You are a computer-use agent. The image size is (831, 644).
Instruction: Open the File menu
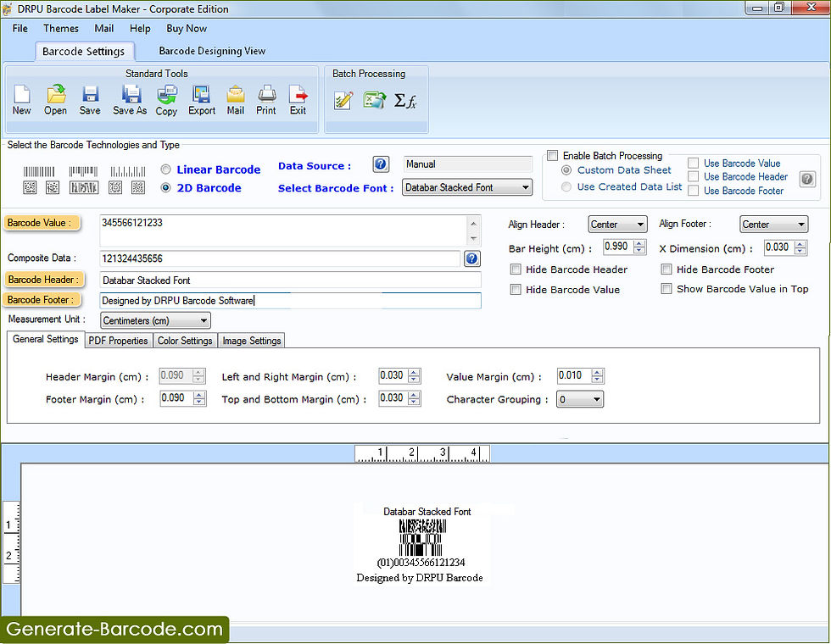pos(20,29)
